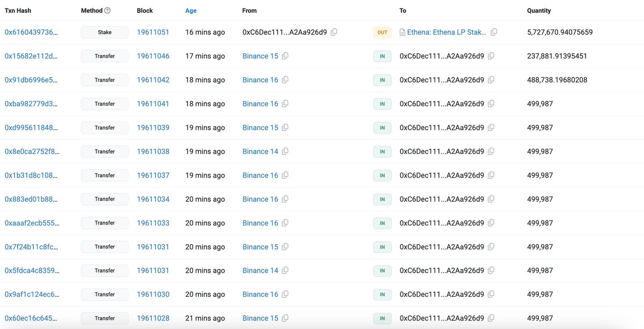Open transaction 0x6160439736 details
The image size is (644, 329).
30,32
